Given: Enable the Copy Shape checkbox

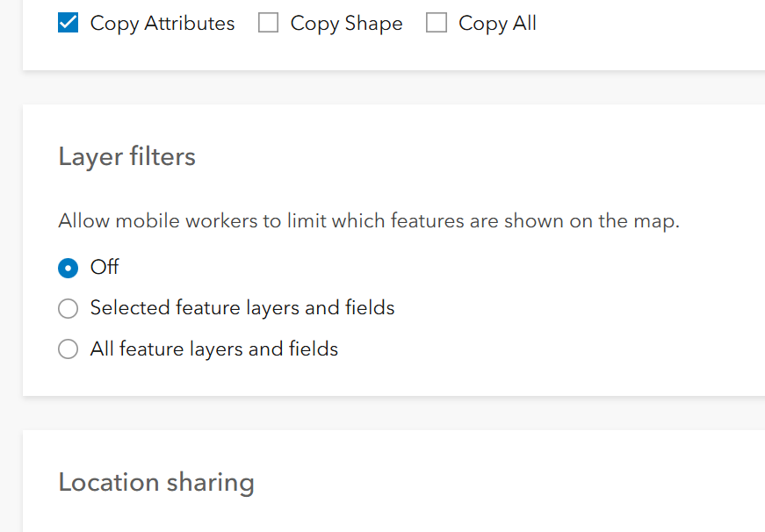Looking at the screenshot, I should (269, 24).
